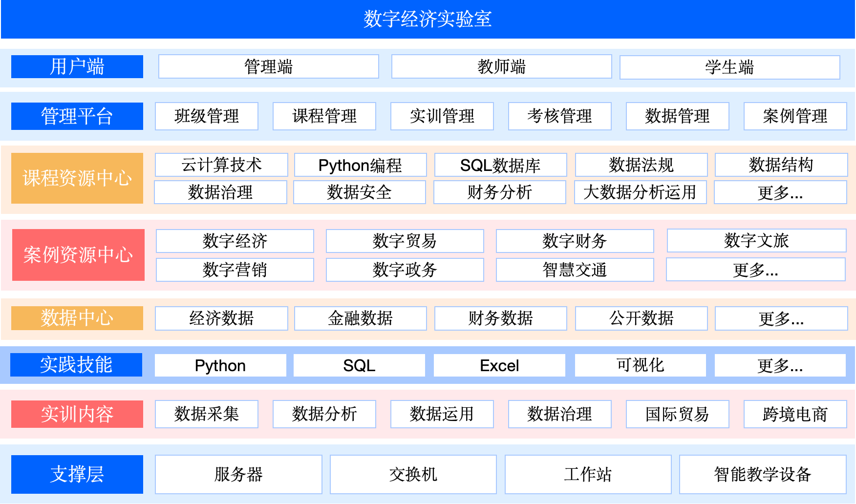Select the orange 课程资源中心 label
This screenshot has width=856, height=504.
77,178
